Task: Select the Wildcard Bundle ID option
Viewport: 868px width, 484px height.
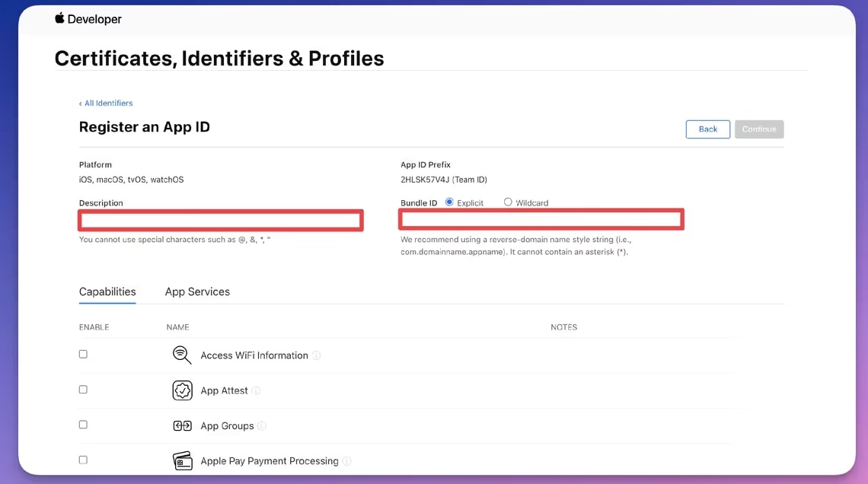Action: tap(508, 202)
